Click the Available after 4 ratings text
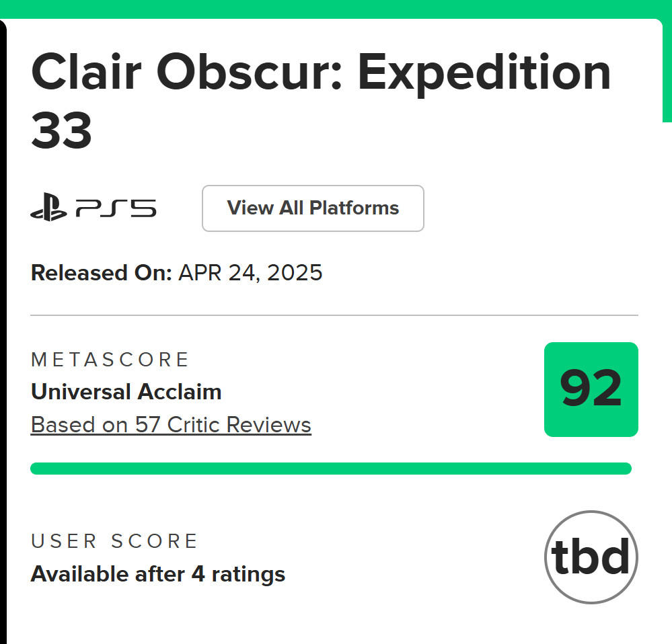The height and width of the screenshot is (644, 672). (158, 574)
